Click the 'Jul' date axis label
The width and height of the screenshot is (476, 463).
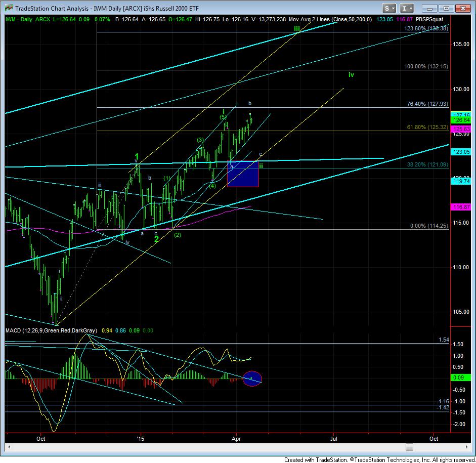tap(334, 439)
